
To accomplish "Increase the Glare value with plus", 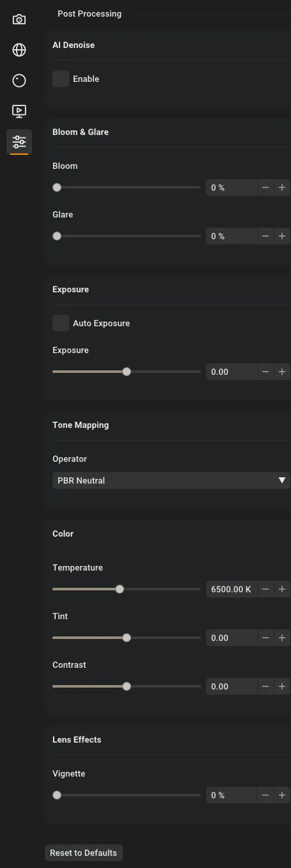I will tap(282, 236).
